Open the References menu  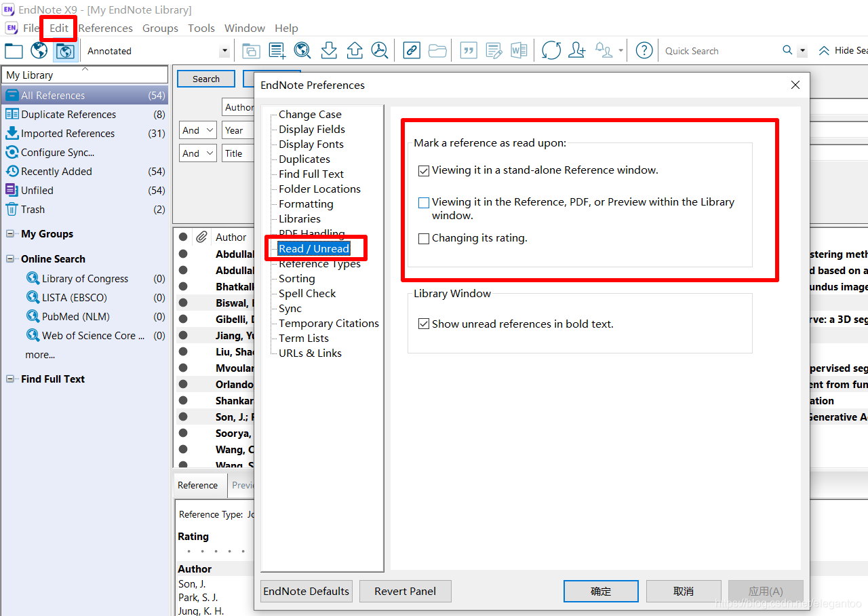pos(105,28)
